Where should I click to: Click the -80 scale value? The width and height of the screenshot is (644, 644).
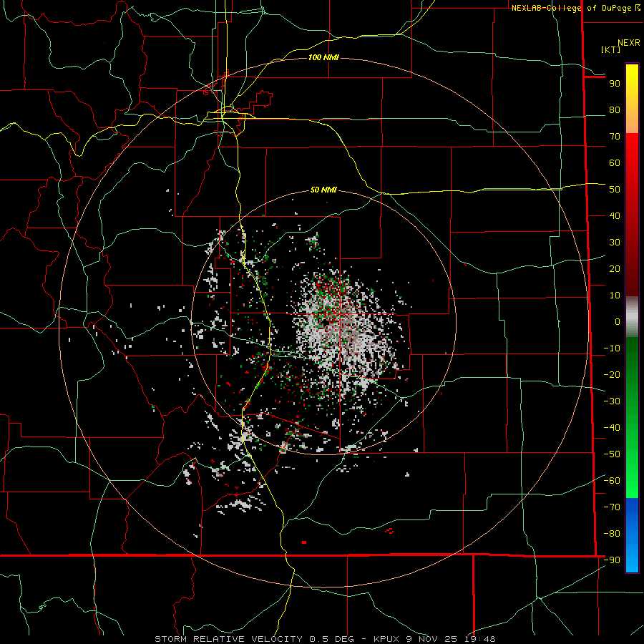pos(612,534)
